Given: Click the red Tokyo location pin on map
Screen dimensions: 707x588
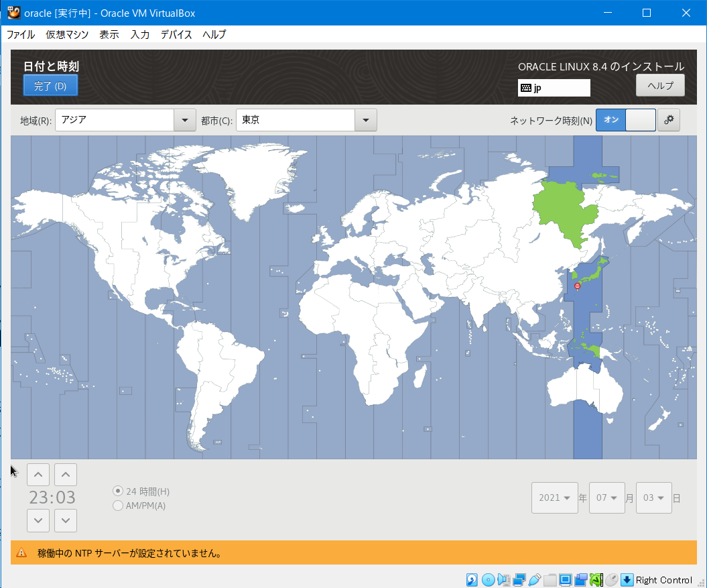Looking at the screenshot, I should [577, 286].
